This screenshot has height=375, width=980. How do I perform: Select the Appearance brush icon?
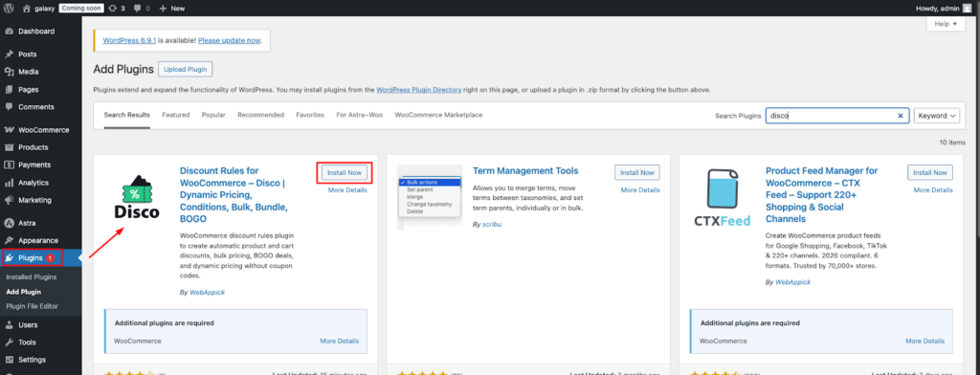pos(10,241)
